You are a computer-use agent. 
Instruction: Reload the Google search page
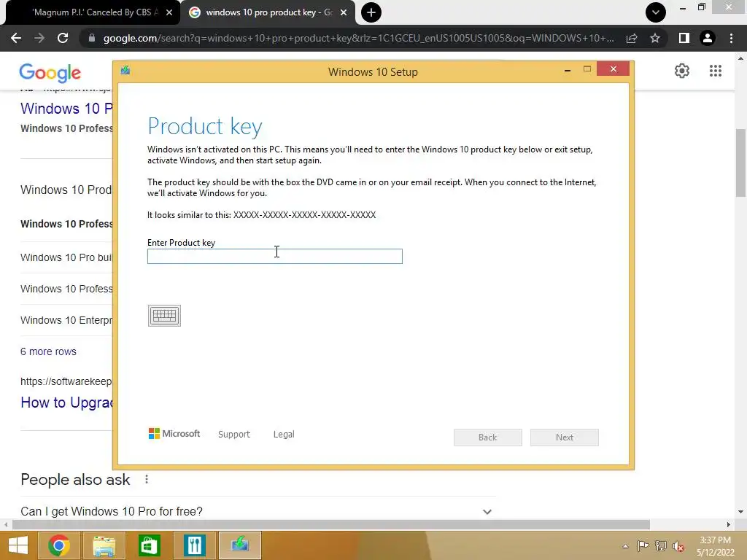(63, 38)
